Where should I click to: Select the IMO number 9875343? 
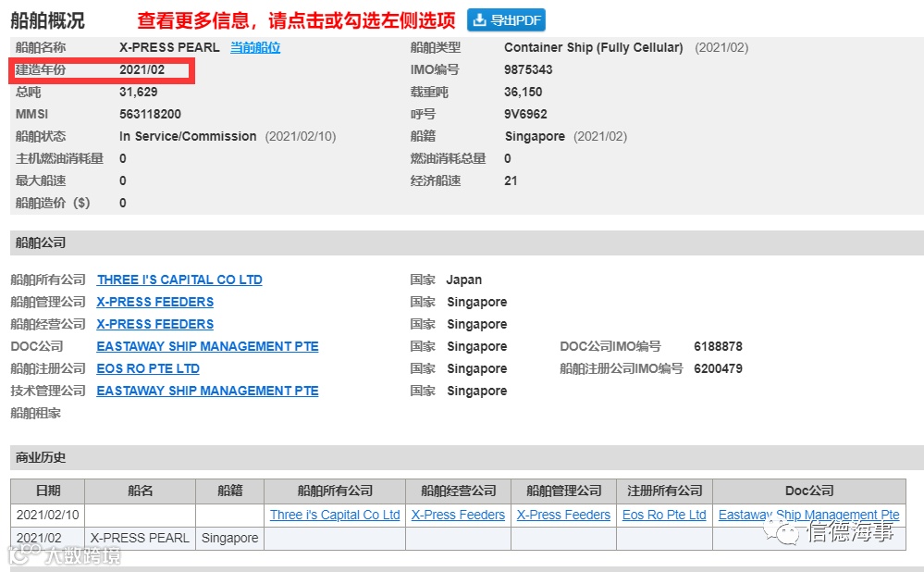[528, 69]
